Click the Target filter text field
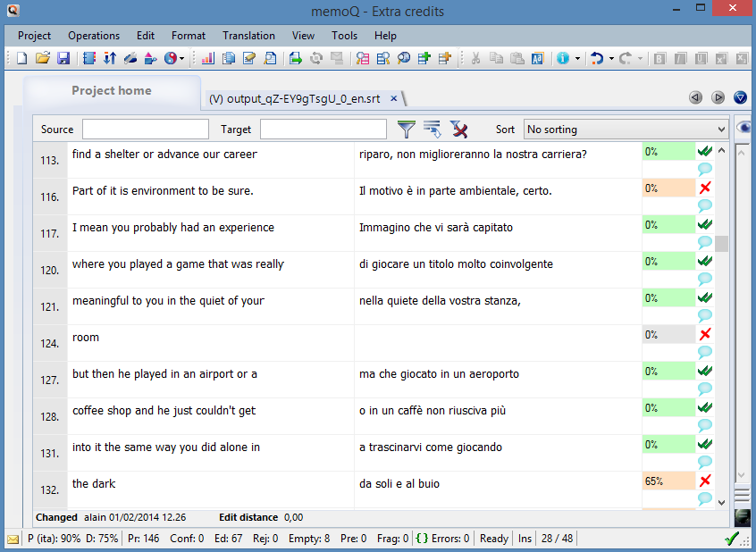 point(323,130)
